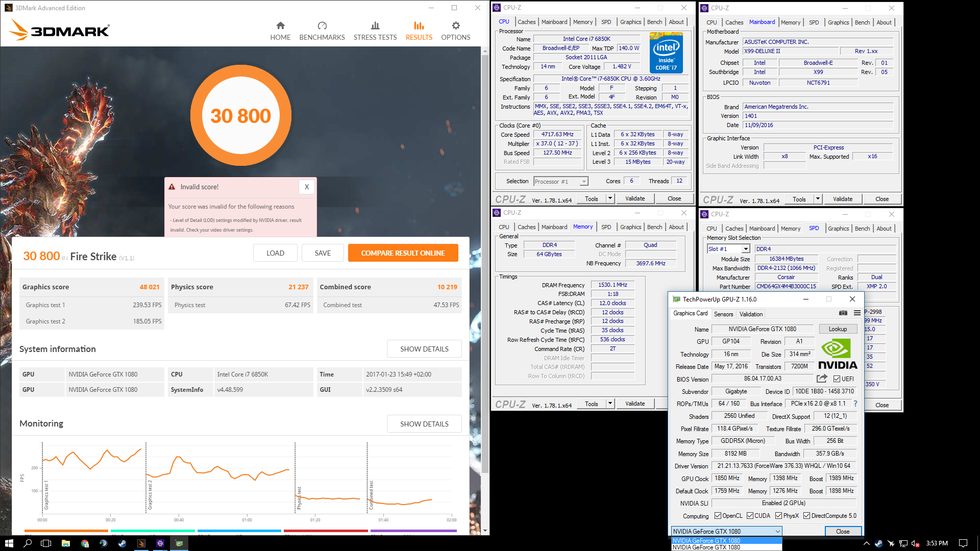Open Task View from the taskbar

46,543
